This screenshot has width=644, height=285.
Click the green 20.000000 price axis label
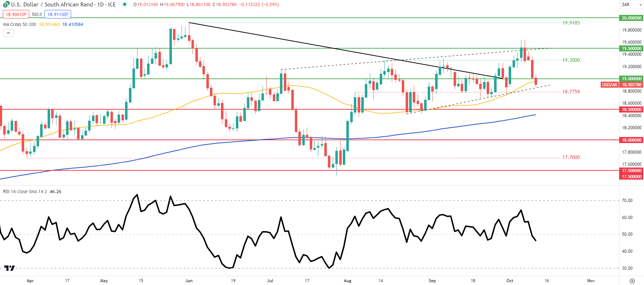pos(631,18)
